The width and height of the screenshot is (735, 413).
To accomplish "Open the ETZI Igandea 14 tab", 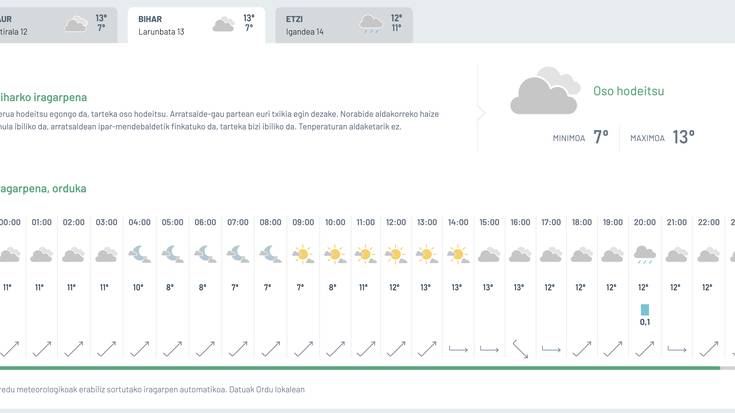I will [344, 25].
